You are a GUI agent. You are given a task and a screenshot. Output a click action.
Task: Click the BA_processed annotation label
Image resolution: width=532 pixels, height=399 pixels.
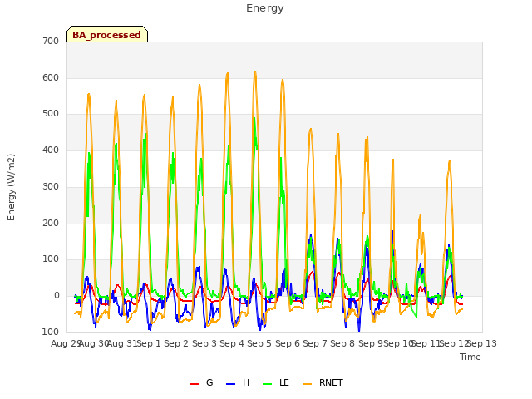(107, 34)
